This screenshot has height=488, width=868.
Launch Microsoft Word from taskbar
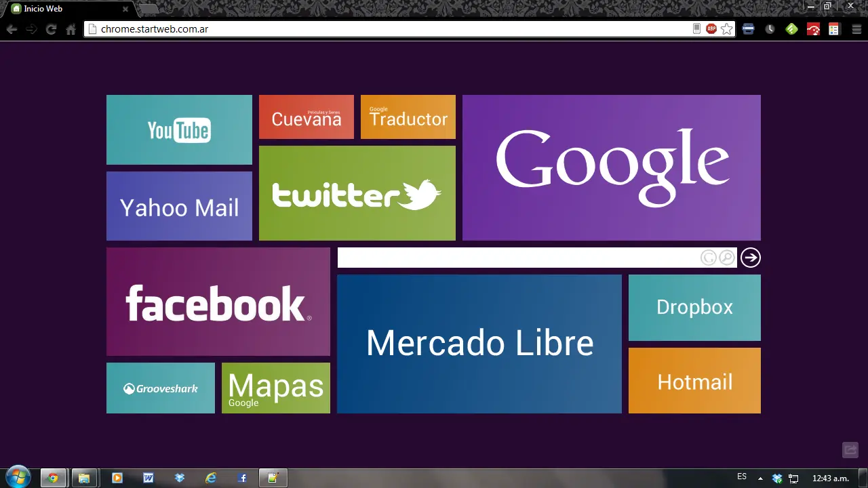(x=149, y=478)
